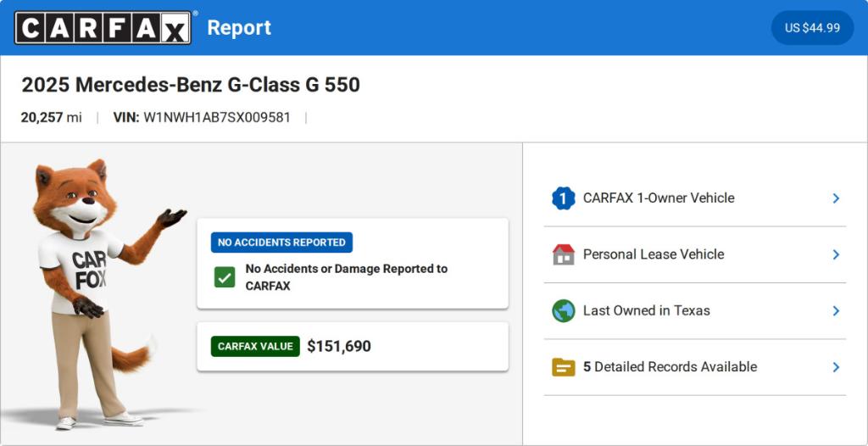Click the green checkmark for no accidents
Screen dimensions: 868x446
click(x=225, y=277)
